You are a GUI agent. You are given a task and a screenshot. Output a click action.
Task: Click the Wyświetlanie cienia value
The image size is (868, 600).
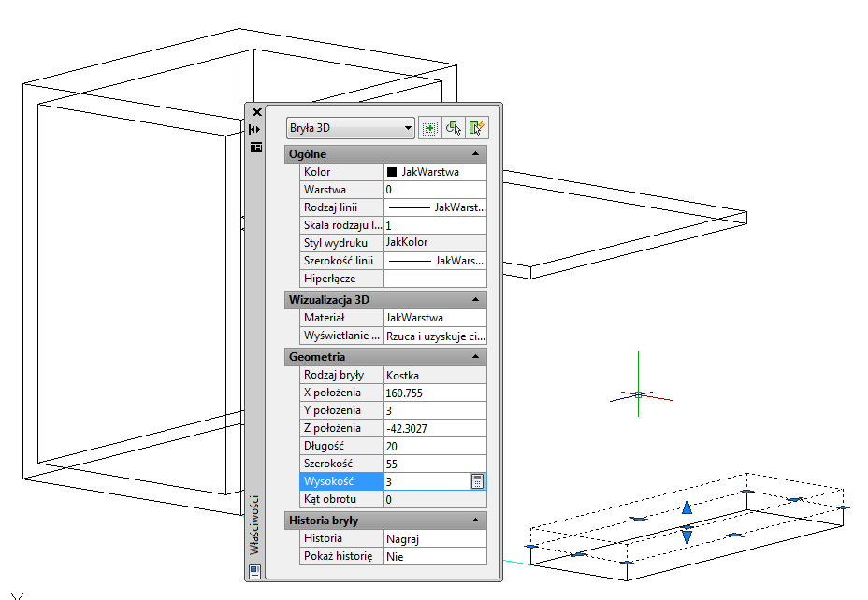coord(435,336)
